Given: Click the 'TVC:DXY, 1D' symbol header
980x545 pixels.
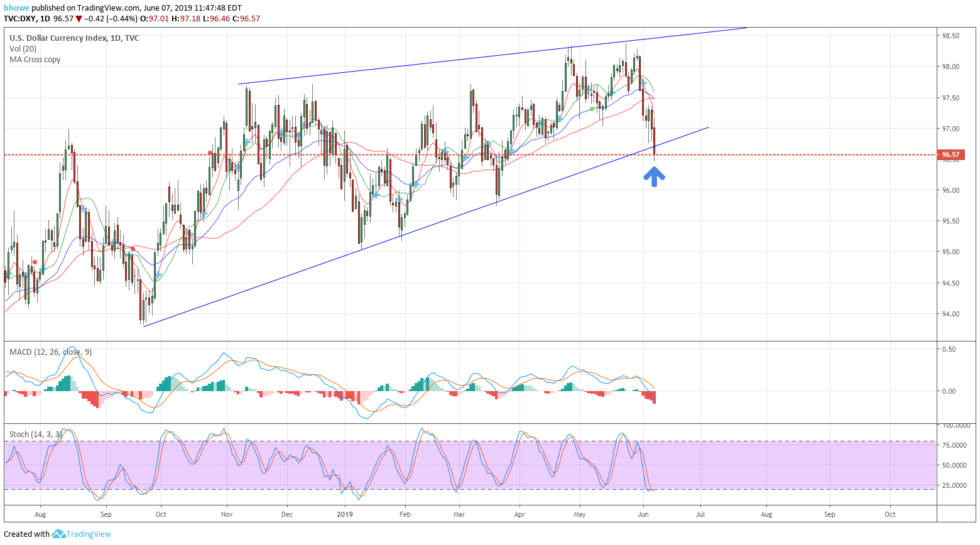Looking at the screenshot, I should point(27,19).
